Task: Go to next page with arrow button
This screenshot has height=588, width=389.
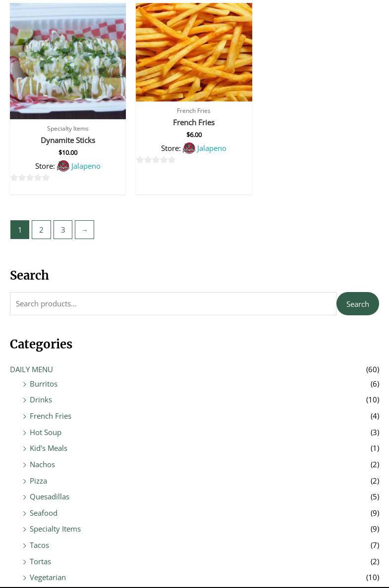Action: [84, 230]
